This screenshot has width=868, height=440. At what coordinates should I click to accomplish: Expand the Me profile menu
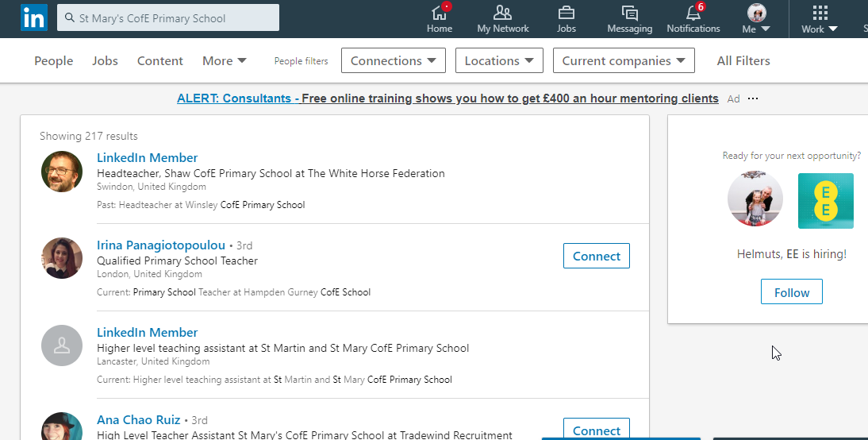(756, 19)
